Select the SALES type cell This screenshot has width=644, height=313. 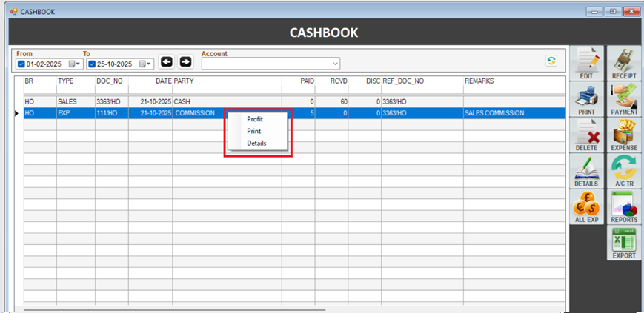coord(76,101)
